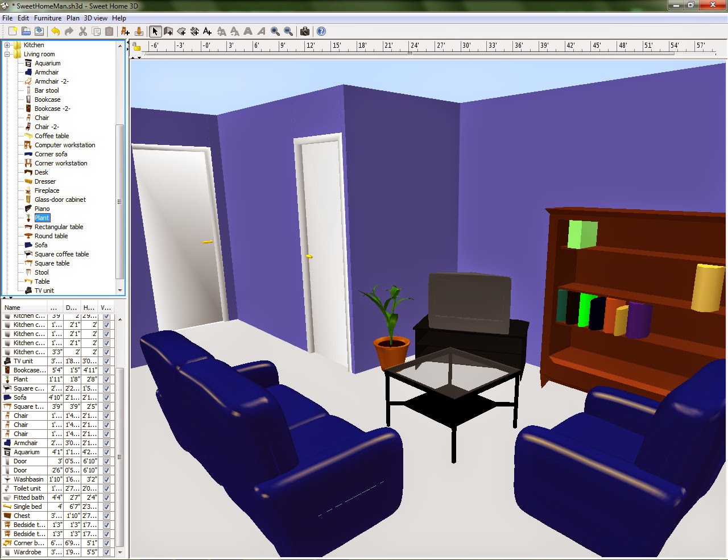Click the Add texts tool
Screen dimensions: 728x560
coord(208,31)
